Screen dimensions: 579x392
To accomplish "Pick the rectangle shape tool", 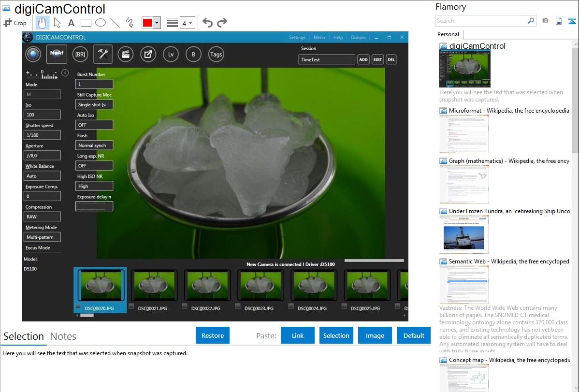I will pyautogui.click(x=86, y=23).
